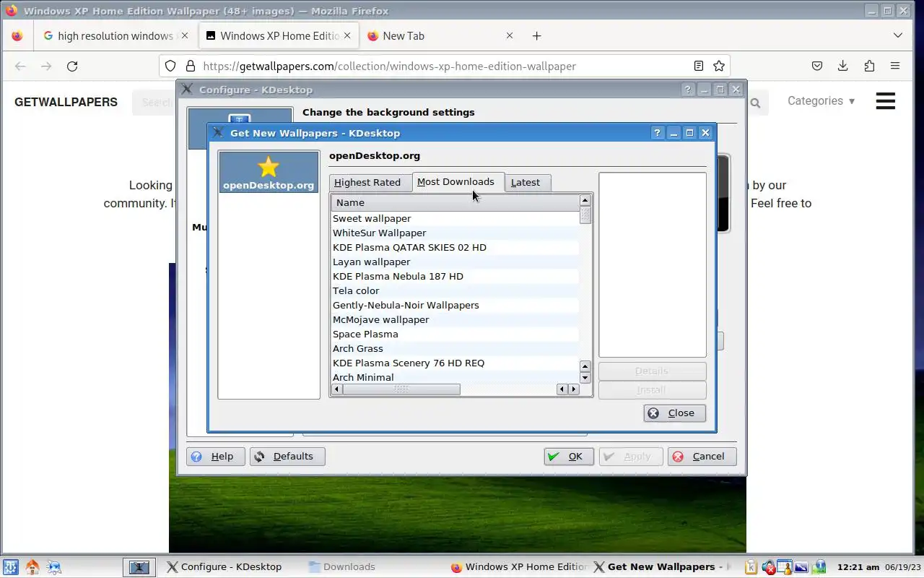Confirm with OK in Configure KDesktop
924x578 pixels.
coord(569,457)
